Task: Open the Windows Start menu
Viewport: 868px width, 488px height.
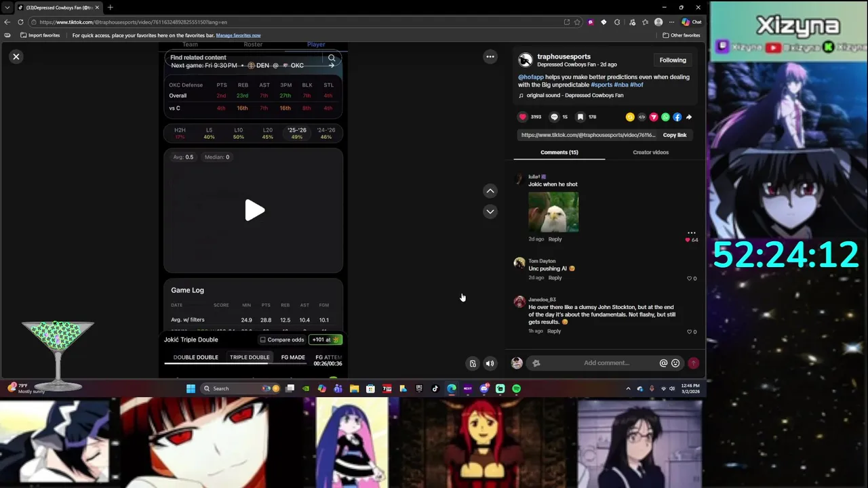Action: click(191, 388)
